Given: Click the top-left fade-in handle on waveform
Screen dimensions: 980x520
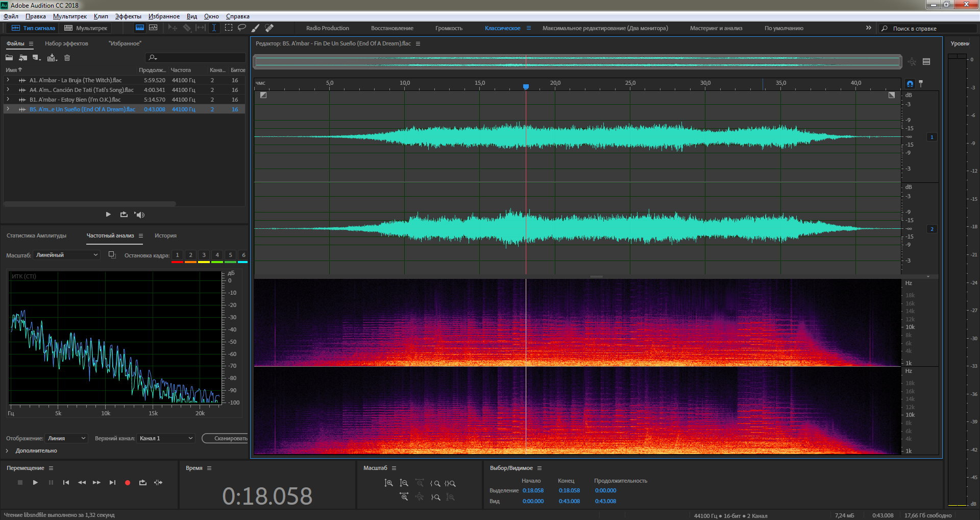Looking at the screenshot, I should (x=263, y=95).
